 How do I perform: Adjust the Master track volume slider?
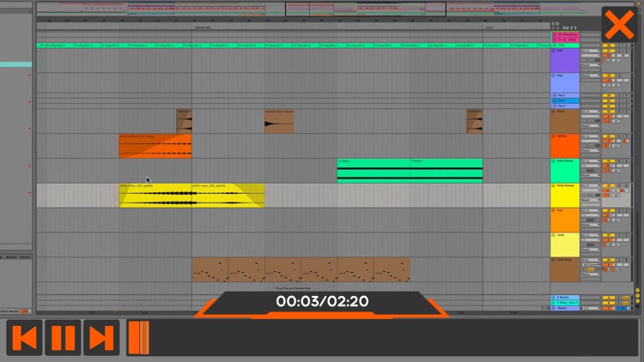point(609,308)
